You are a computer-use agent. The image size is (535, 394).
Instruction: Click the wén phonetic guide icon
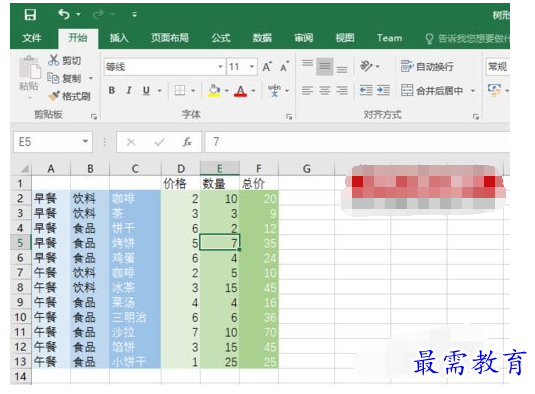(x=274, y=90)
